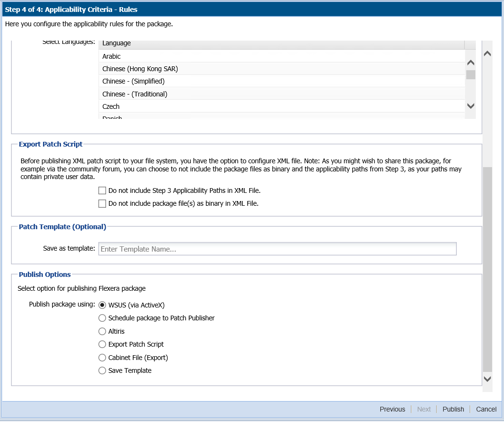Click the main panel scroll-down arrow
Viewport: 504px width, 423px height.
coord(487,379)
